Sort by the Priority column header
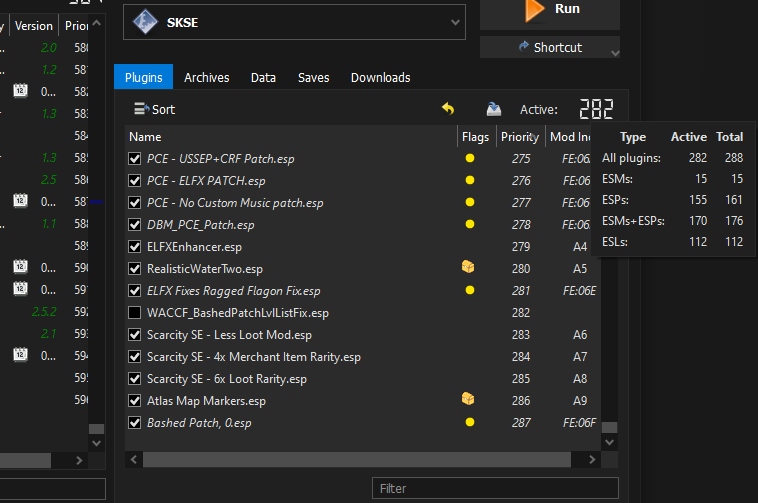The width and height of the screenshot is (758, 503). [521, 137]
